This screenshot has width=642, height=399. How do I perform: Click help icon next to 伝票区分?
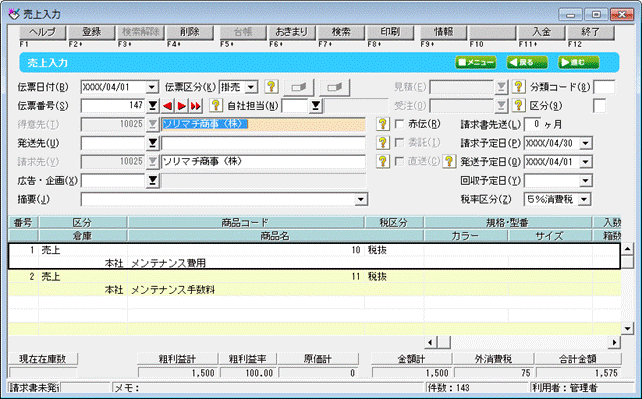point(271,87)
